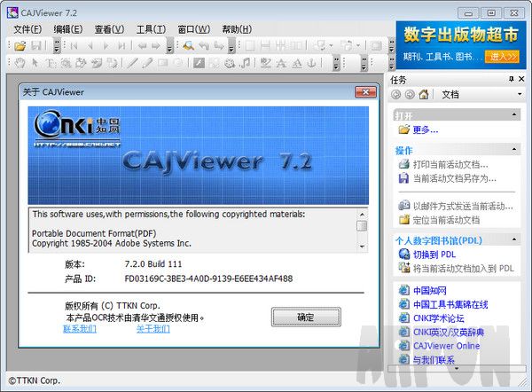This screenshot has width=532, height=392.
Task: Click the next page arrow icon
Action: tap(106, 45)
